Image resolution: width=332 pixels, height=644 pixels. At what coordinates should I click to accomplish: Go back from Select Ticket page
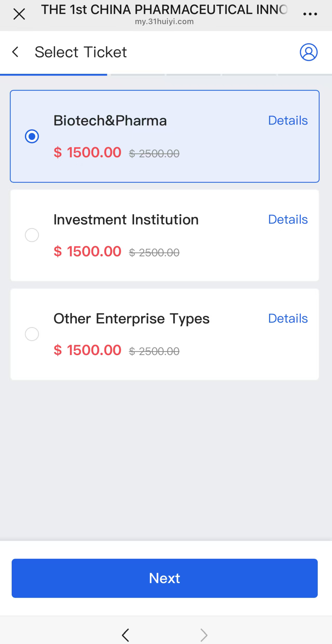point(15,52)
